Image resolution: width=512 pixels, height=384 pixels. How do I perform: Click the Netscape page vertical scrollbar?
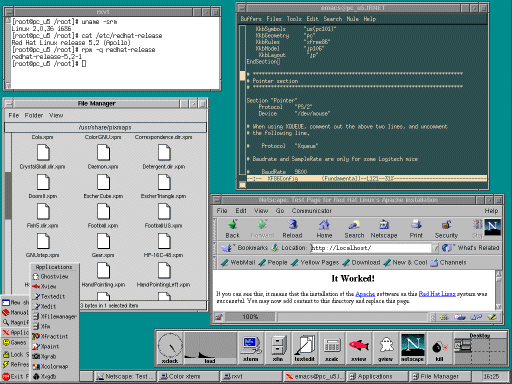(498, 290)
